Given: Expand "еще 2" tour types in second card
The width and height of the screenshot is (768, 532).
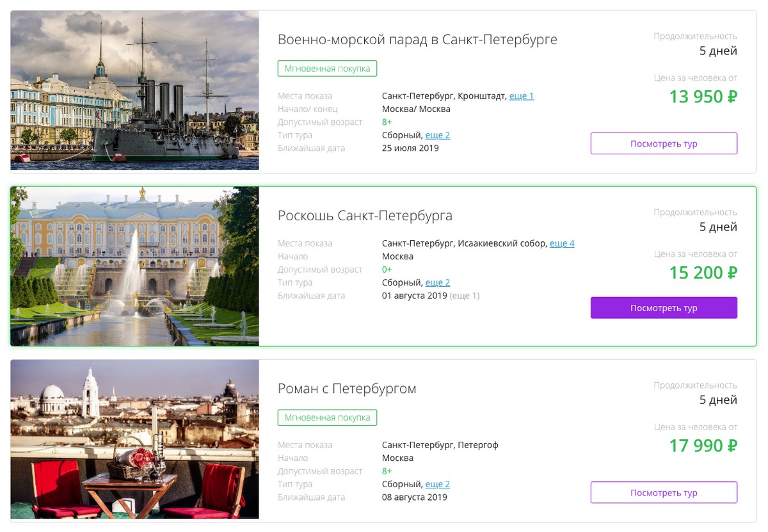Looking at the screenshot, I should (438, 282).
